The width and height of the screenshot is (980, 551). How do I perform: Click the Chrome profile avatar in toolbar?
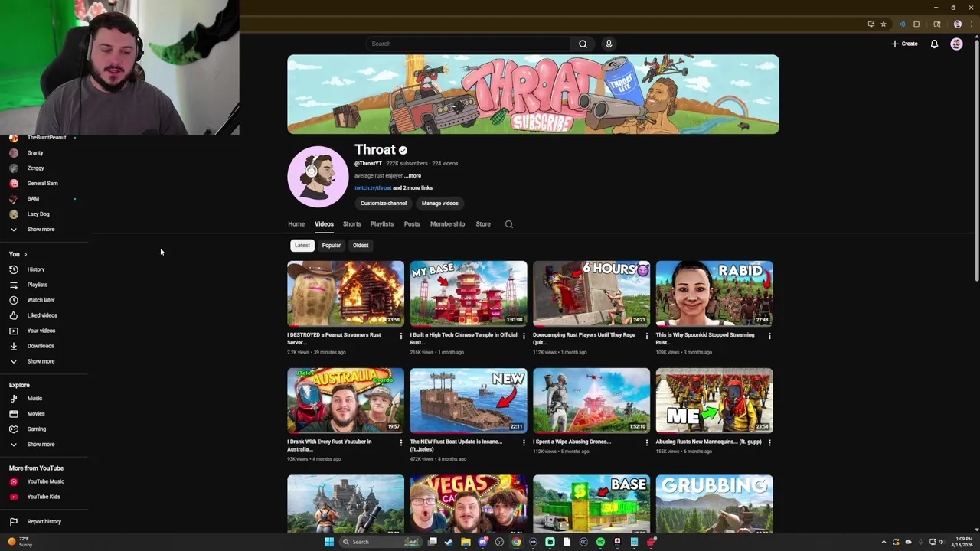(957, 24)
